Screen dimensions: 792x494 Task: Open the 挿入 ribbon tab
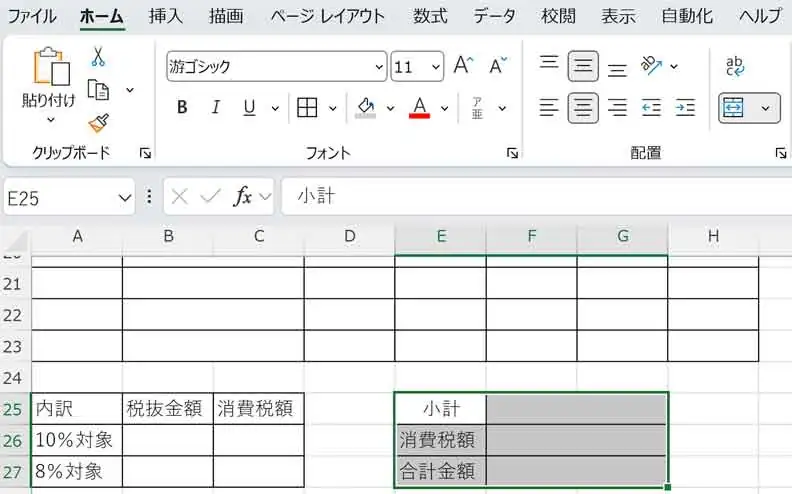tap(165, 16)
